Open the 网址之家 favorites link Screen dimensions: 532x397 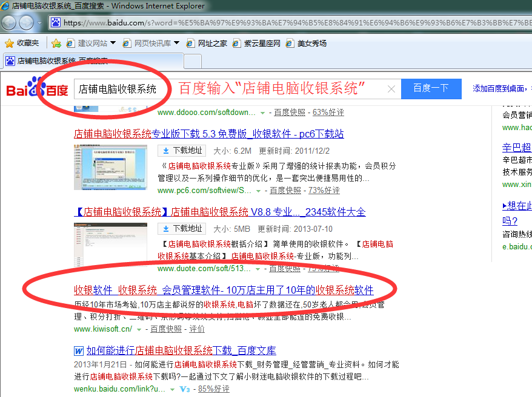point(207,43)
